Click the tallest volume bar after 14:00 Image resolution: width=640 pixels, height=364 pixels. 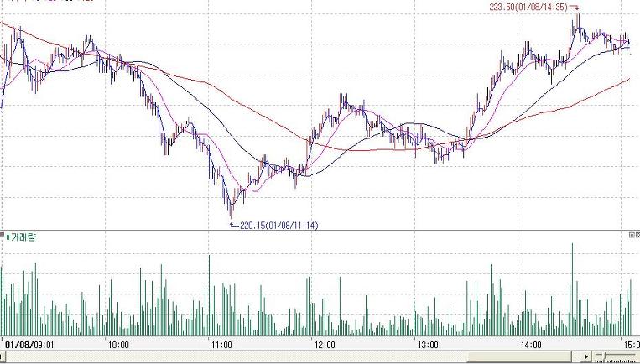(x=573, y=285)
